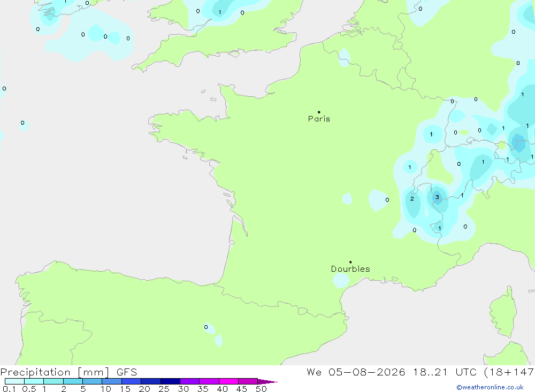Select the forecast date 05-08-2026 text
Screen dimensions: 535x392
367,372
